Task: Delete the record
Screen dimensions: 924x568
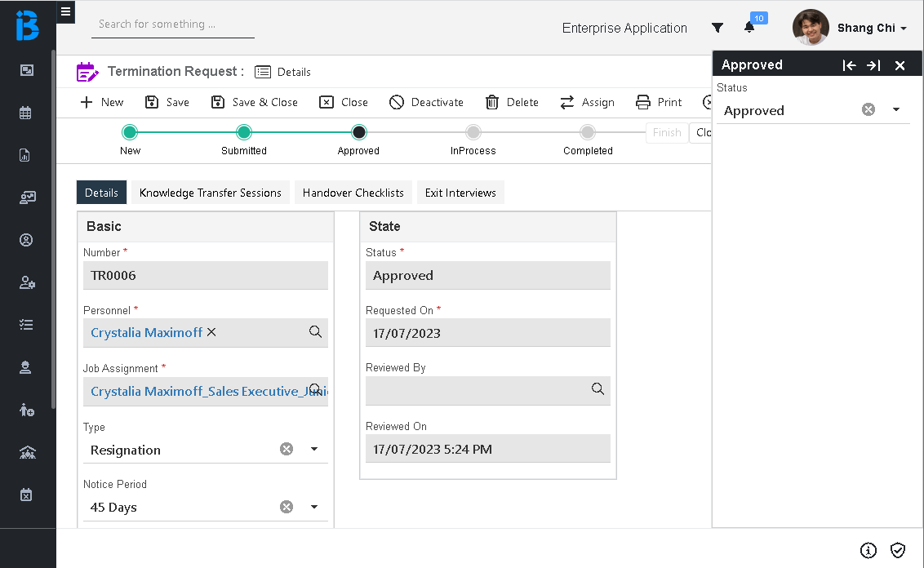Action: (512, 102)
